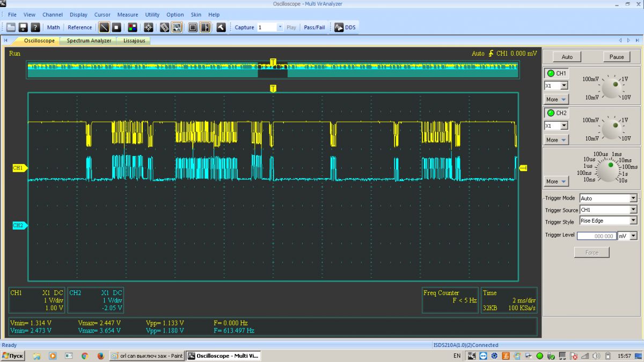Viewport: 644px width, 362px height.
Task: Click the Pass/Fail button
Action: [x=314, y=27]
